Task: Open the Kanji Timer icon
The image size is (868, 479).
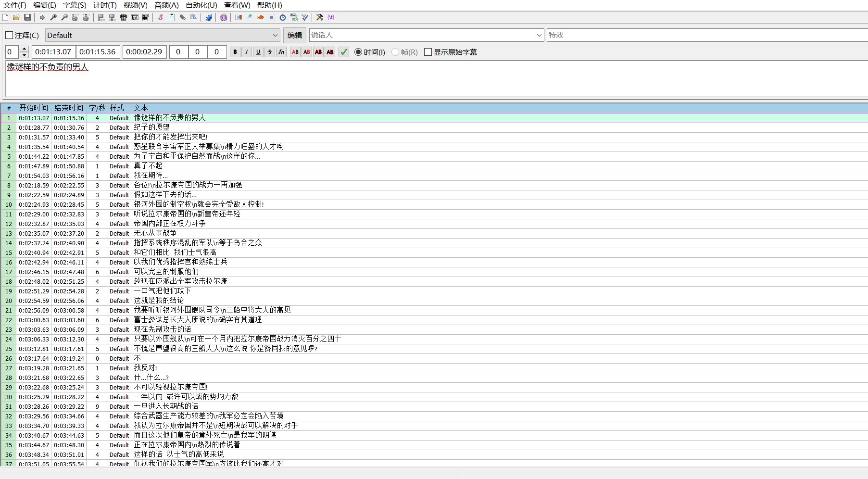Action: coord(294,17)
